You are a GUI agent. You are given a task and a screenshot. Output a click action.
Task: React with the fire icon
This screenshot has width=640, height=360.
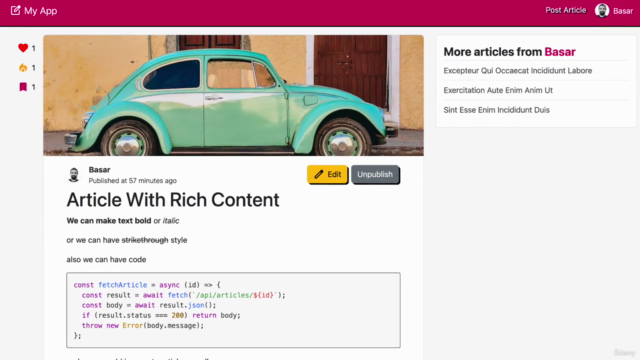pyautogui.click(x=23, y=68)
